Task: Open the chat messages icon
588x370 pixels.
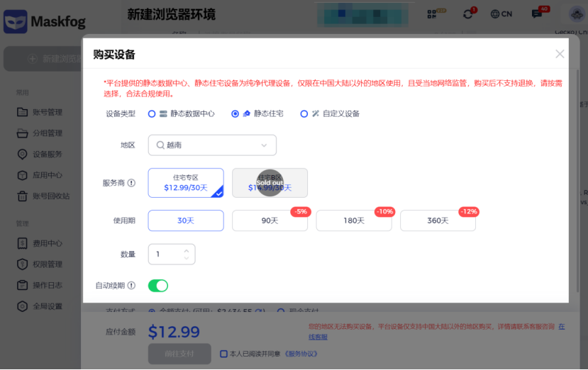Action: pos(537,14)
